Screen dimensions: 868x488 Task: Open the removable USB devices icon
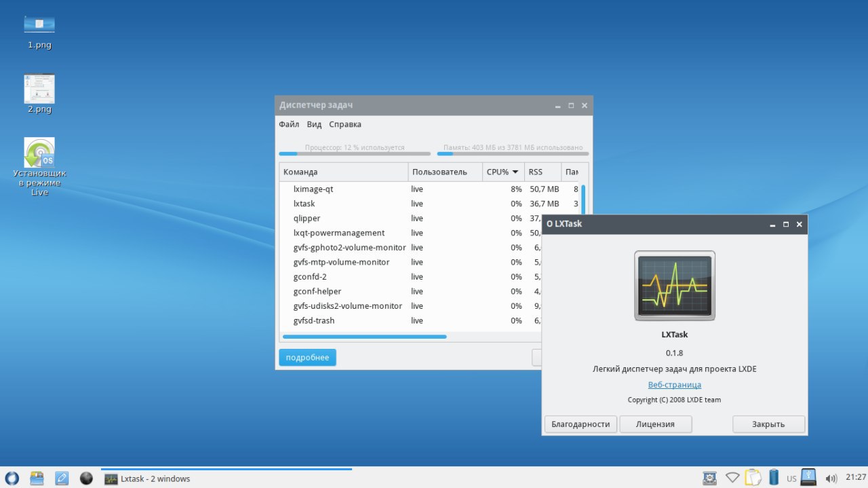[x=808, y=477]
